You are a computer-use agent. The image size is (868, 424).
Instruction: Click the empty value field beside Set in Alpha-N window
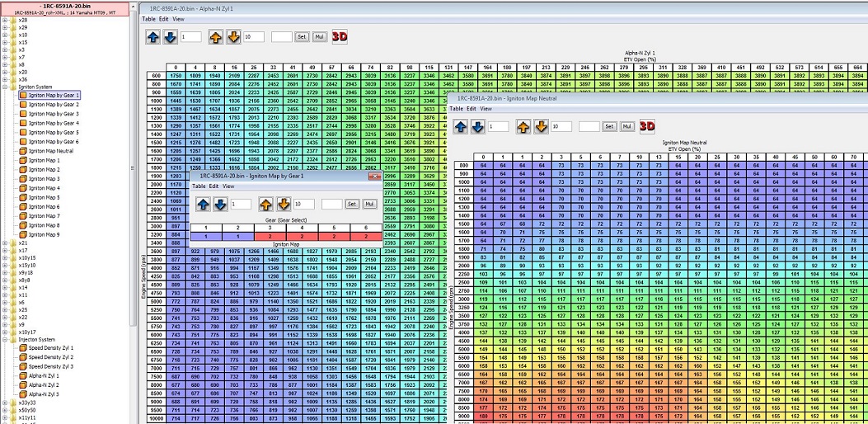[282, 37]
